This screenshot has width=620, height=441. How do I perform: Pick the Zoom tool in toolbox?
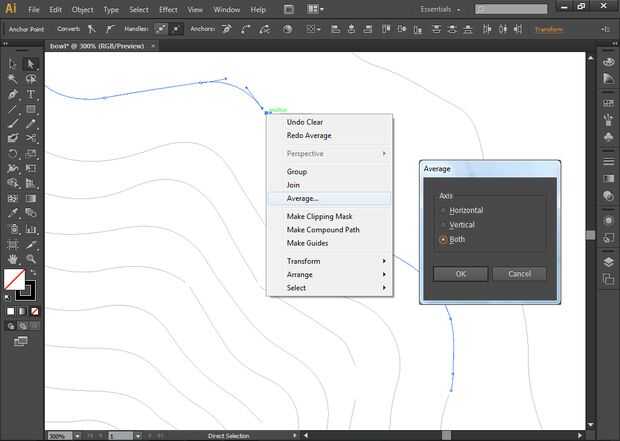[x=31, y=258]
